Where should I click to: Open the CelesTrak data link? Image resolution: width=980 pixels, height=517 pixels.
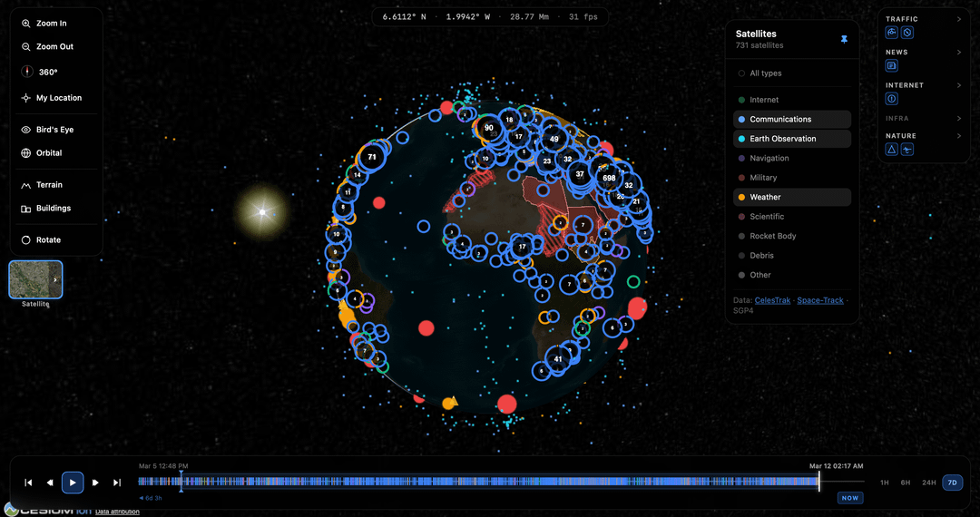(772, 300)
